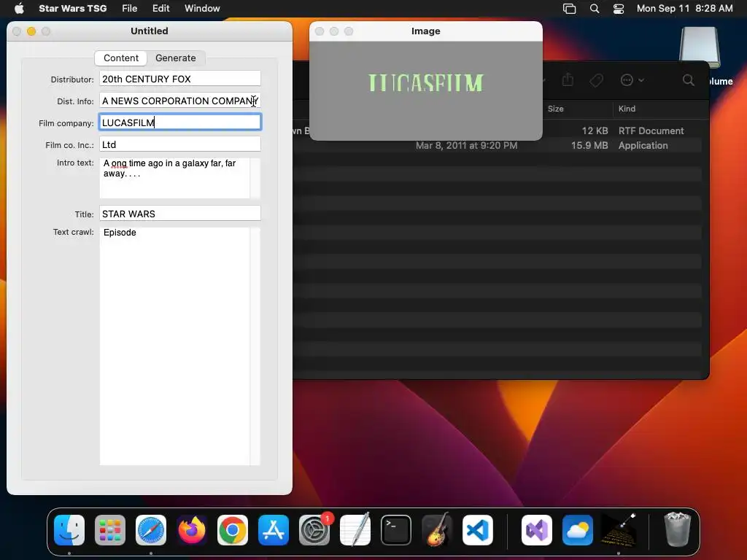Screen dimensions: 747x560
Task: Open the Star Wars TSG app menu
Action: pyautogui.click(x=72, y=8)
